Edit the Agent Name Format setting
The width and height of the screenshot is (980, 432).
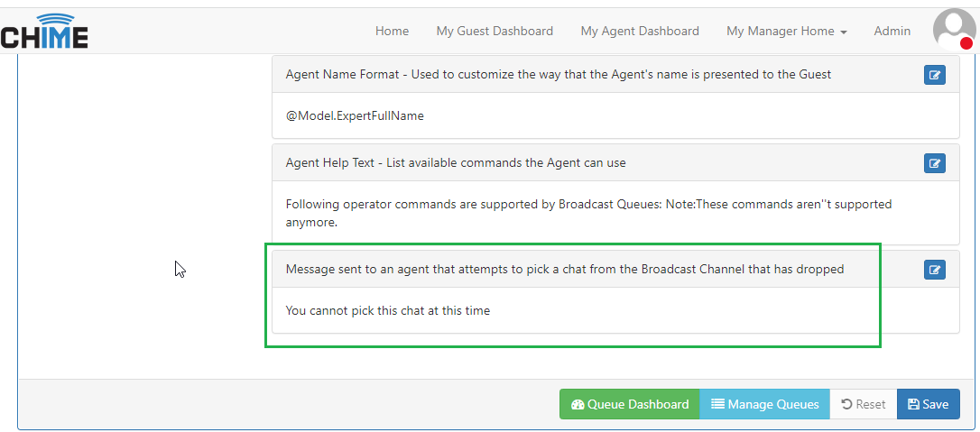(x=934, y=75)
